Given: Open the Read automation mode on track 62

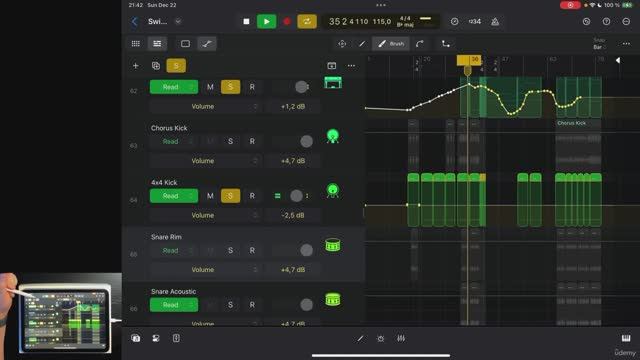Looking at the screenshot, I should pos(174,87).
